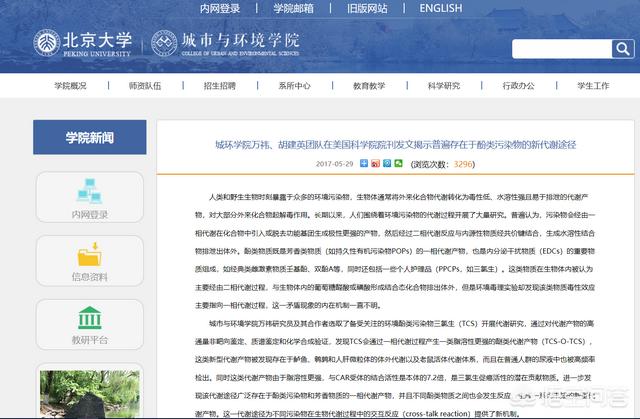640x419 pixels.
Task: Switch to the ENGLISH version
Action: 441,8
